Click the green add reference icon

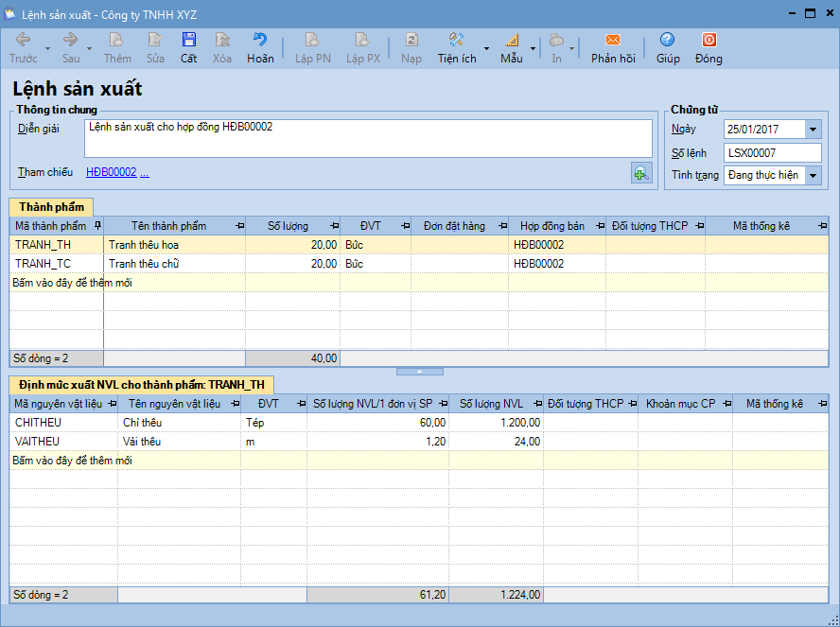point(641,173)
